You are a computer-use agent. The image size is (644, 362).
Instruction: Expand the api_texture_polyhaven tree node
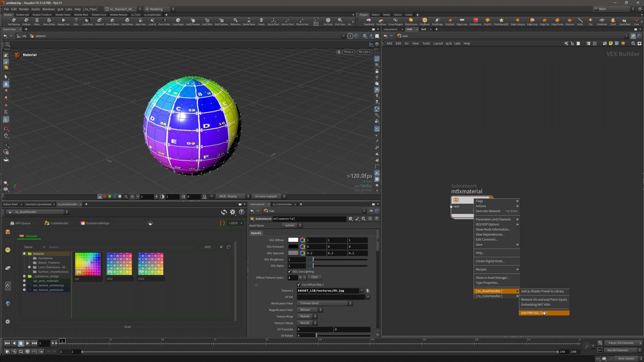pos(24,290)
